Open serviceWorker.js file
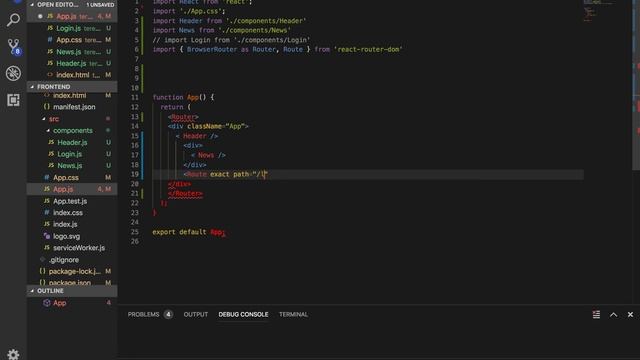 (x=72, y=248)
